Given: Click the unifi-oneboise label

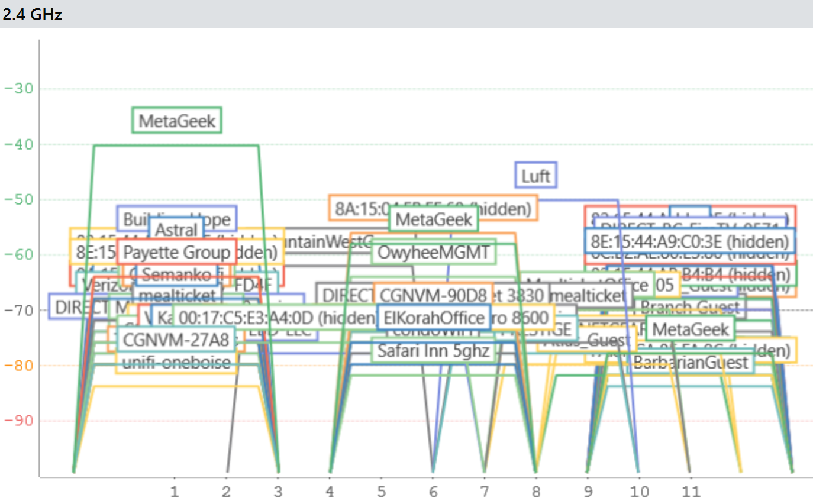Looking at the screenshot, I should (176, 361).
